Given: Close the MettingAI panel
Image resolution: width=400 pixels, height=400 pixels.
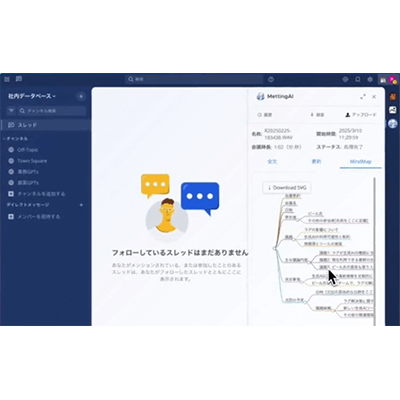Looking at the screenshot, I should pyautogui.click(x=374, y=97).
